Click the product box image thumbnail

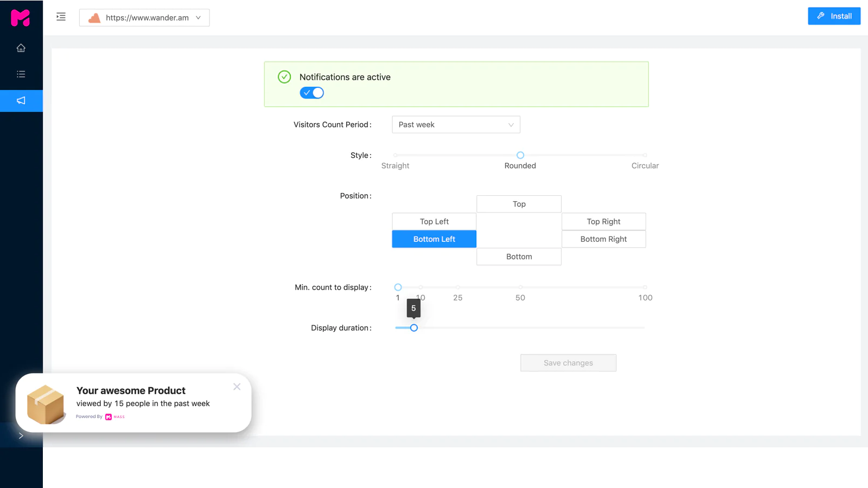(46, 404)
